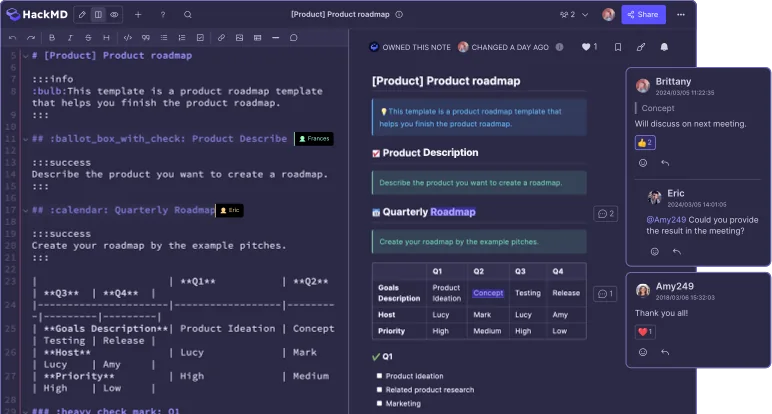The width and height of the screenshot is (772, 414).
Task: Show note info icon beside title
Action: click(399, 15)
